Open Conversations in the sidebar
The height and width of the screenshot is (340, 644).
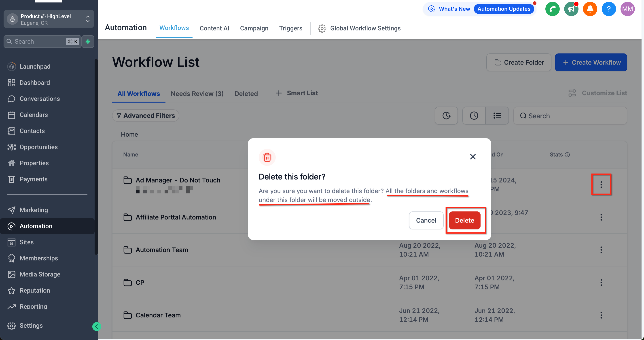[40, 98]
